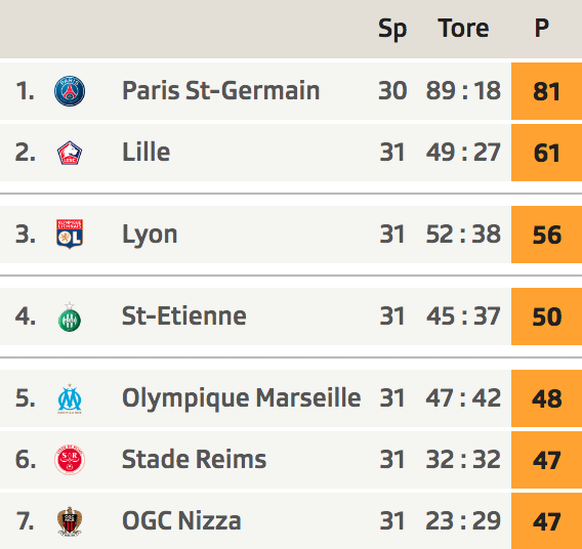Click the Tore column header
The width and height of the screenshot is (582, 549).
[463, 28]
